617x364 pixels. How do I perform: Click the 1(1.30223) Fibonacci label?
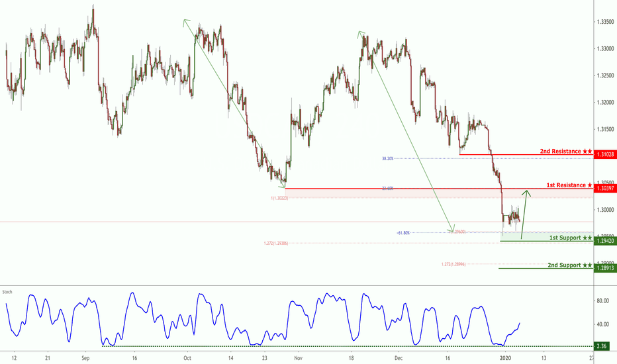click(279, 199)
